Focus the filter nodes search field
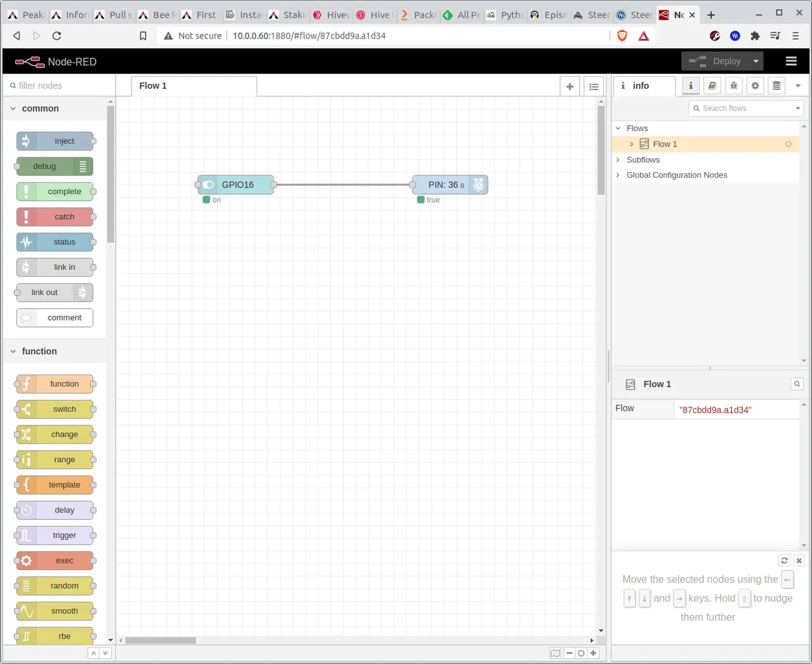Viewport: 812px width, 664px height. (x=59, y=86)
